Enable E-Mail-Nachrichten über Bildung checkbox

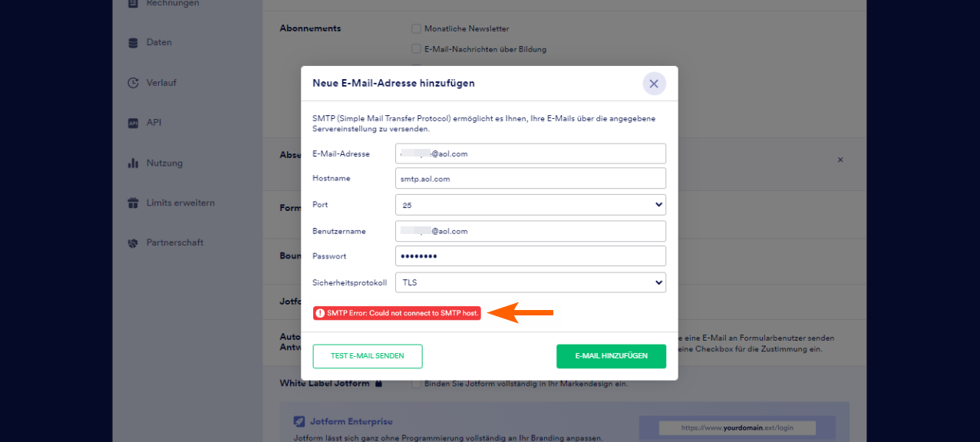(x=416, y=49)
